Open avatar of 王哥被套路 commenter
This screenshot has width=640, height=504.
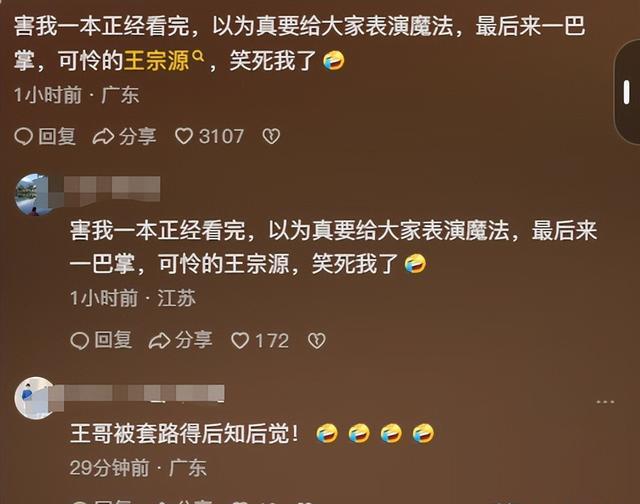click(x=34, y=397)
